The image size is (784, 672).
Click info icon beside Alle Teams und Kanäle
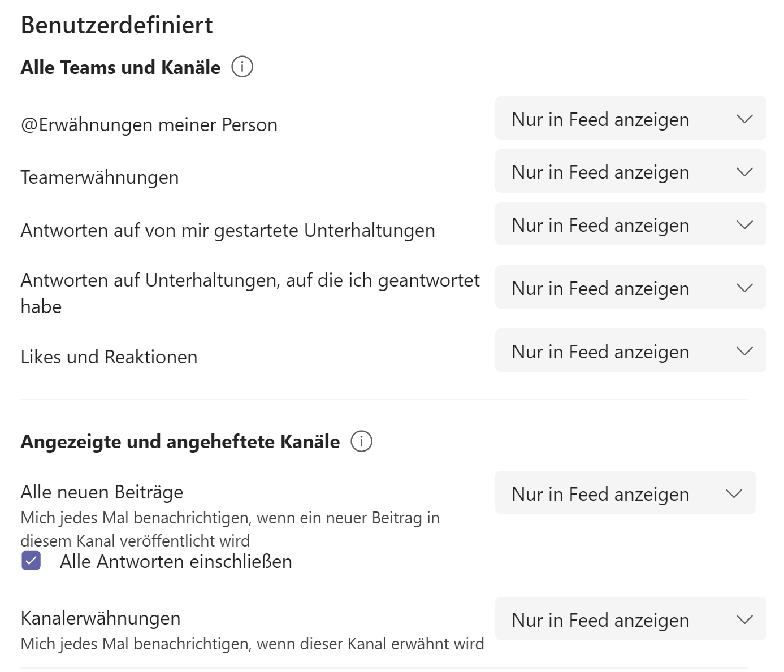click(x=242, y=67)
